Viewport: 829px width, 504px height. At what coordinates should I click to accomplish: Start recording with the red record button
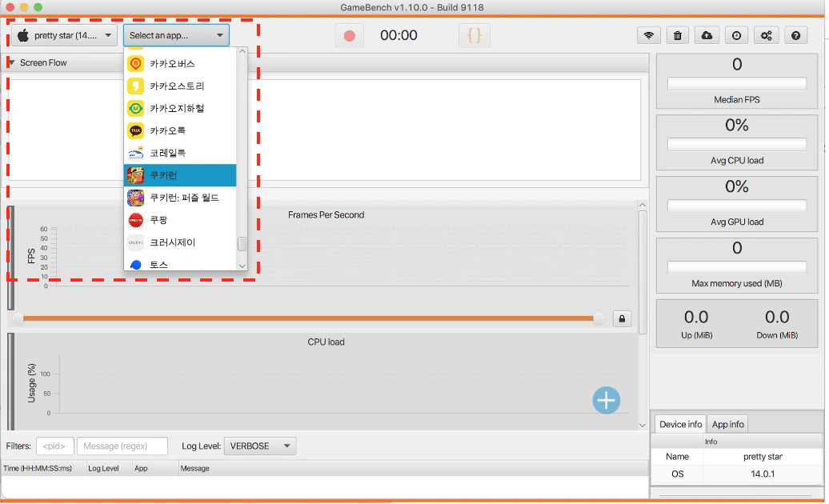click(349, 35)
